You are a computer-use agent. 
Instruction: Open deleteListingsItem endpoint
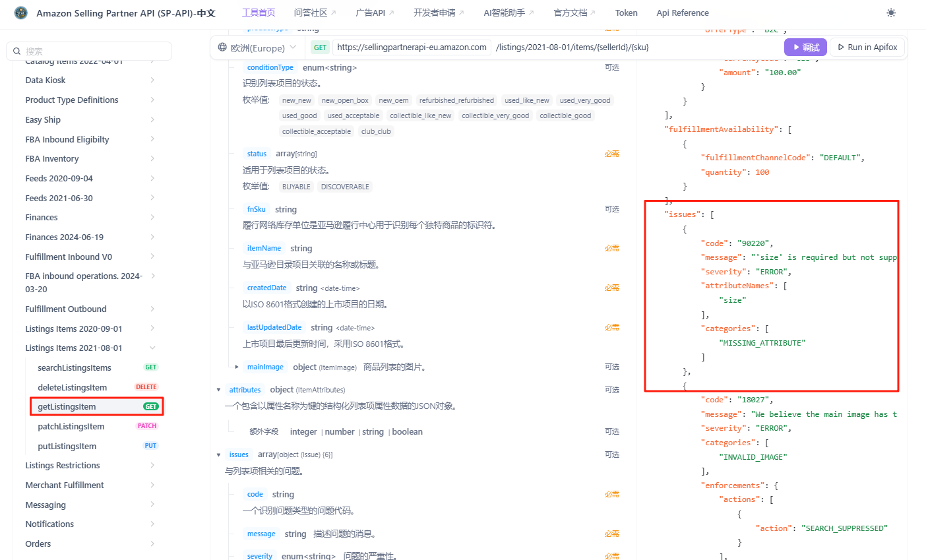coord(96,387)
